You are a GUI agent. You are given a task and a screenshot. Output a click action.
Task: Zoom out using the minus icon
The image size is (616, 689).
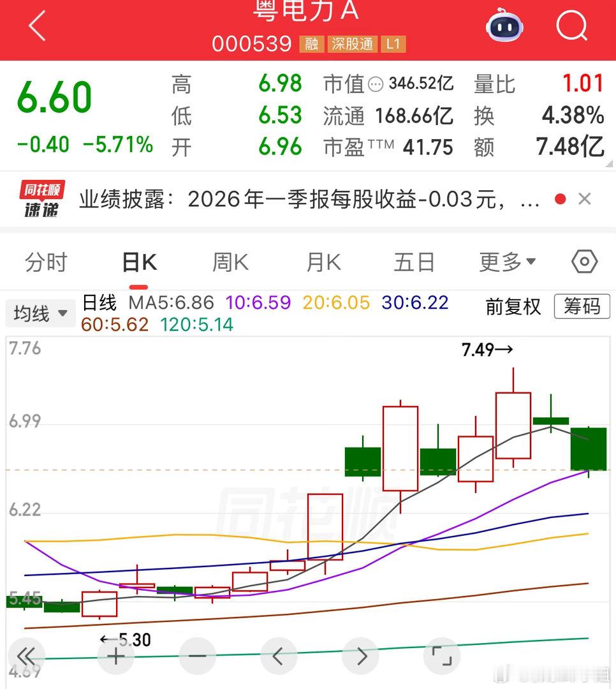pyautogui.click(x=197, y=655)
